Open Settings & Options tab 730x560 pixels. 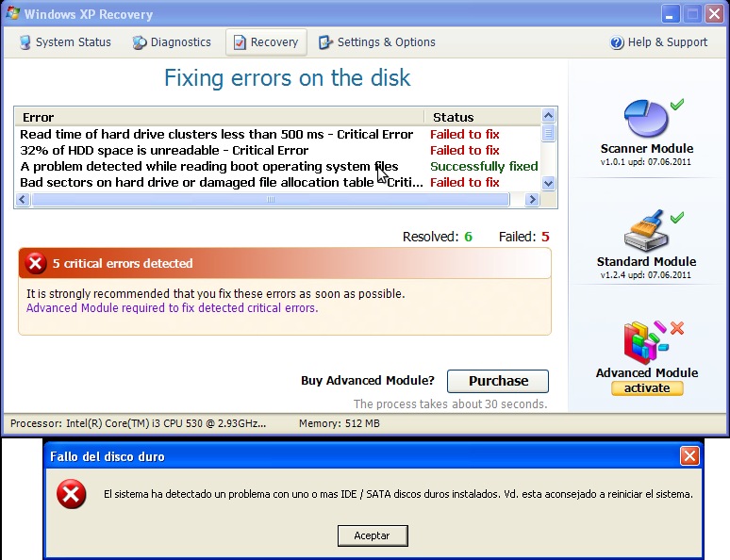[377, 42]
